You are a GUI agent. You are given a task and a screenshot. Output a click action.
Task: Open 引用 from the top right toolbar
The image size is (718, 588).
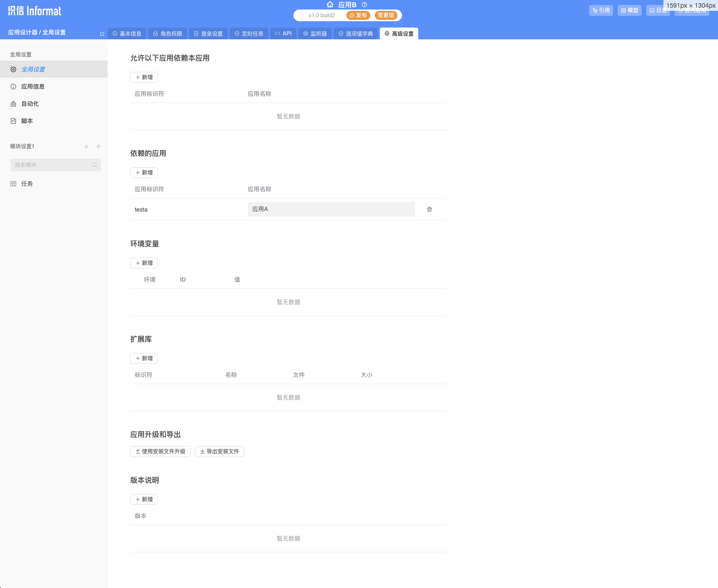(601, 10)
